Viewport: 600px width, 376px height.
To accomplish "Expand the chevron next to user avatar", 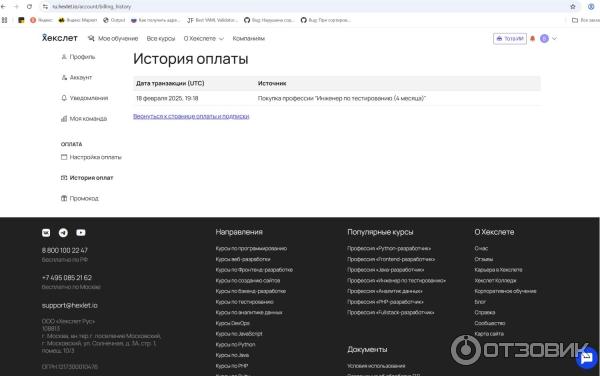I will (x=554, y=39).
